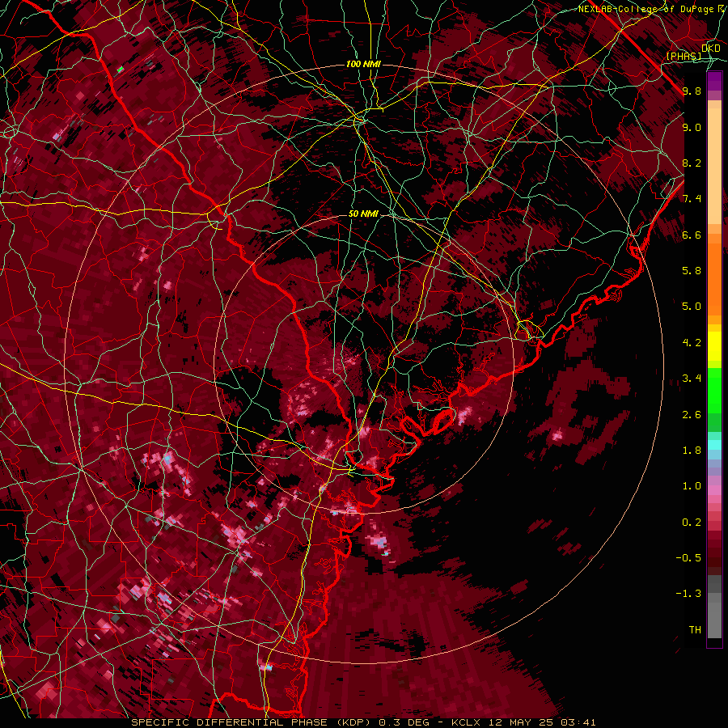This screenshot has width=728, height=728.
Task: Click the gray bottom band of color bar
Action: [x=714, y=608]
